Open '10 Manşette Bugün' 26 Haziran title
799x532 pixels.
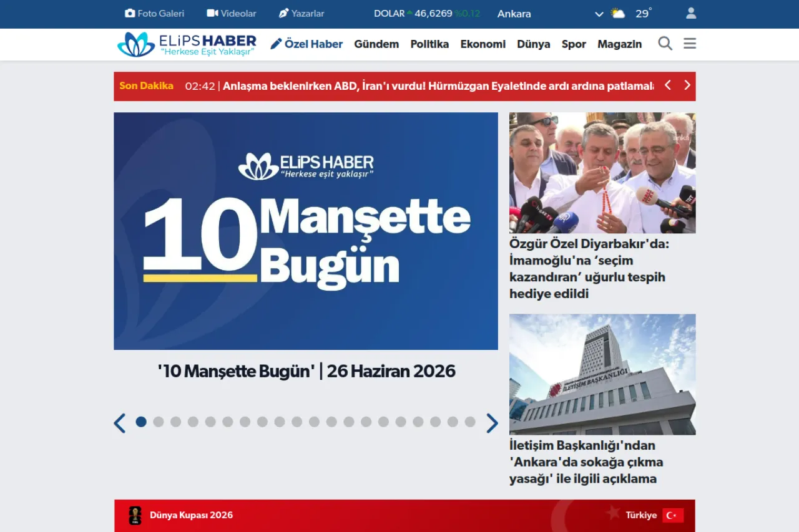pyautogui.click(x=306, y=371)
